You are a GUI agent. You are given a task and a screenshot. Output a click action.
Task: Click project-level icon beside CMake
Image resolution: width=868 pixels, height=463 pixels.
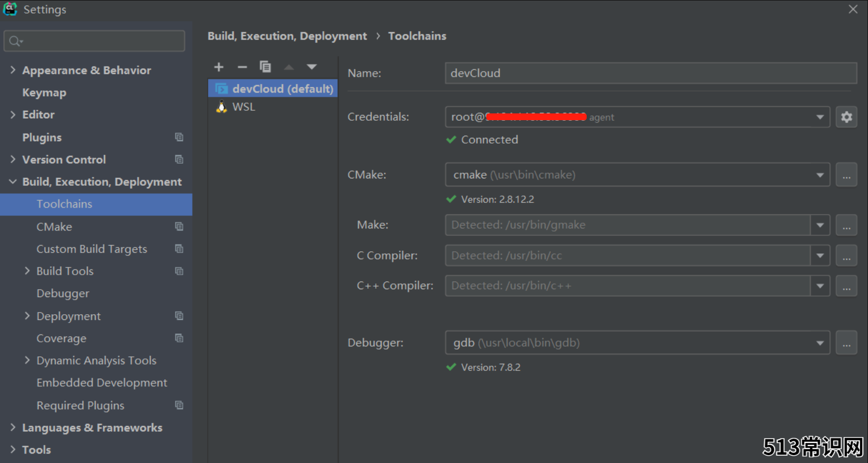tap(179, 226)
